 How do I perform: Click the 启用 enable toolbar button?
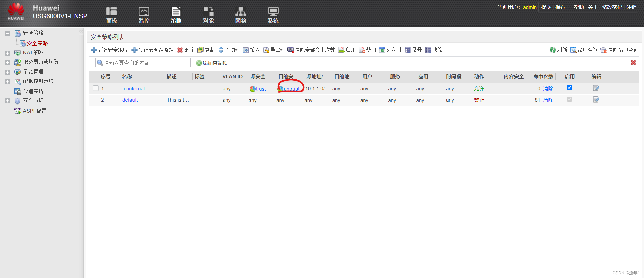(x=347, y=50)
